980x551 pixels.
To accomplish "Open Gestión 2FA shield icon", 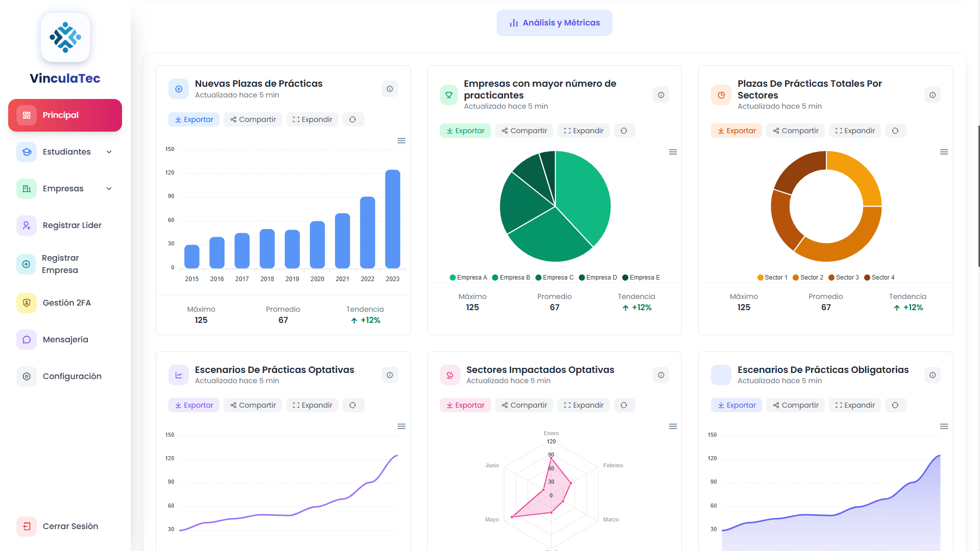I will coord(27,303).
